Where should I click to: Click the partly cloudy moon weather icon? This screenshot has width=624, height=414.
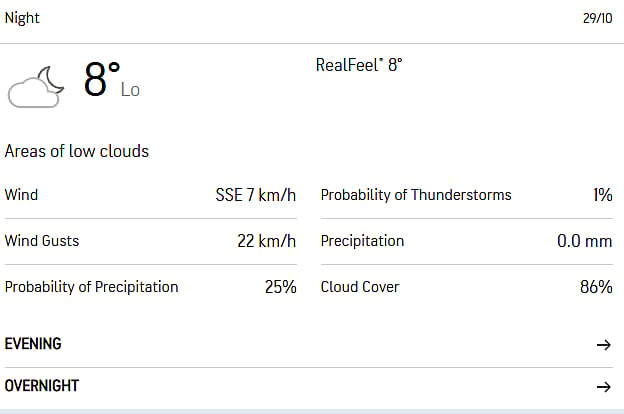pyautogui.click(x=36, y=85)
